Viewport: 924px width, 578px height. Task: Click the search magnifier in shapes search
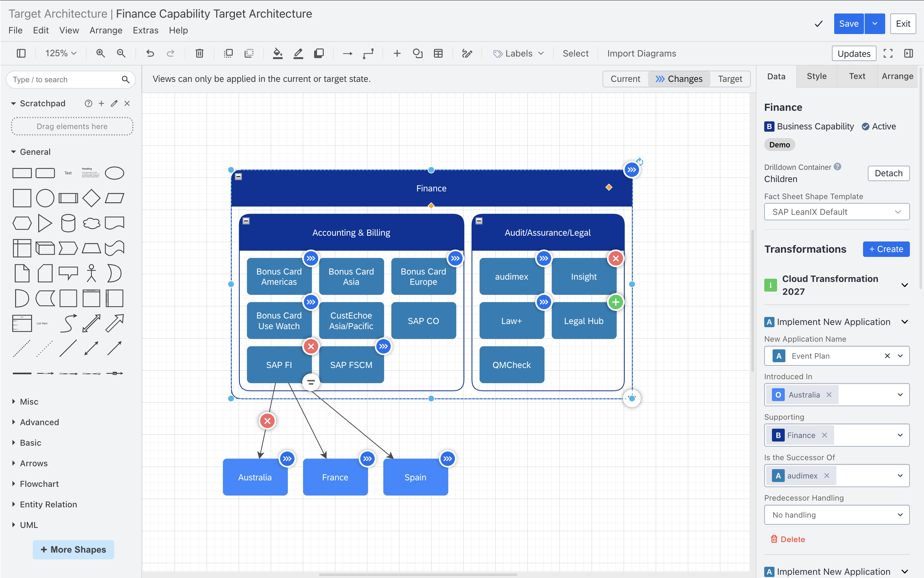click(126, 80)
